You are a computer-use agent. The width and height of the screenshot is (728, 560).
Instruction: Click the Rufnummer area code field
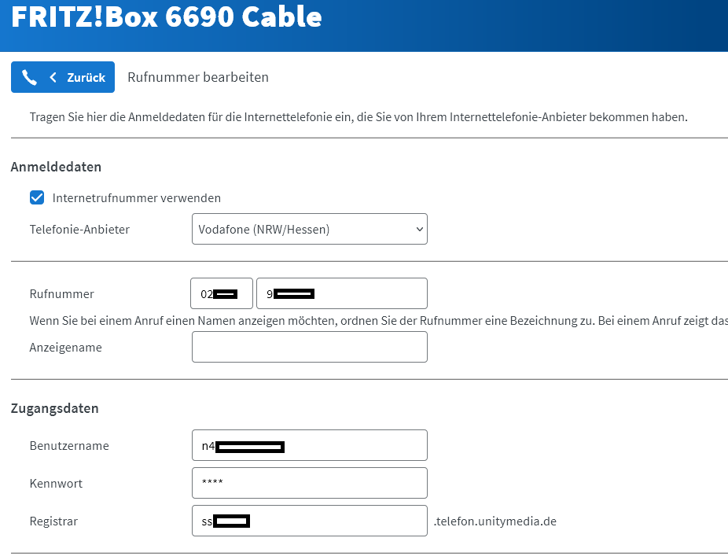click(222, 293)
